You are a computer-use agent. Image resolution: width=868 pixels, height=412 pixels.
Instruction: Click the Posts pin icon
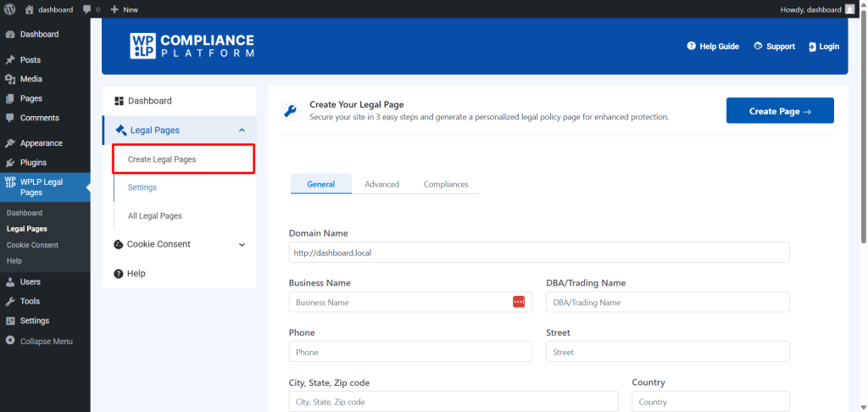[10, 60]
